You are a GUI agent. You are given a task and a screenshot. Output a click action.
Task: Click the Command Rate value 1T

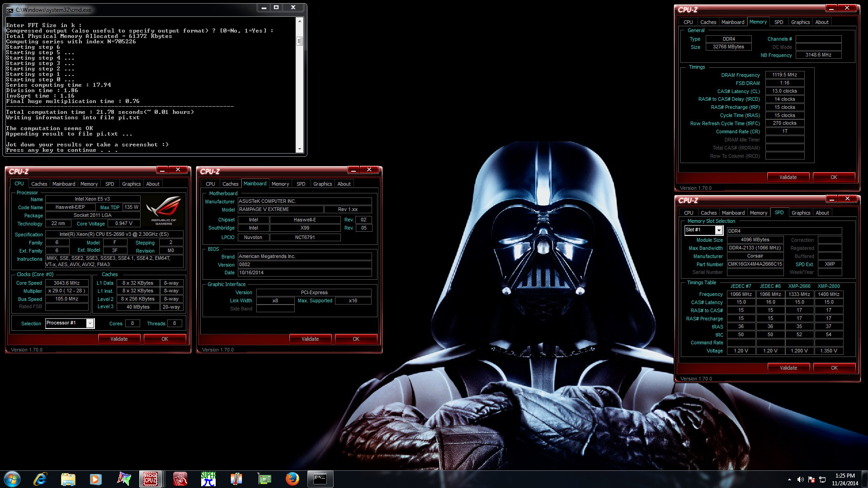(784, 131)
